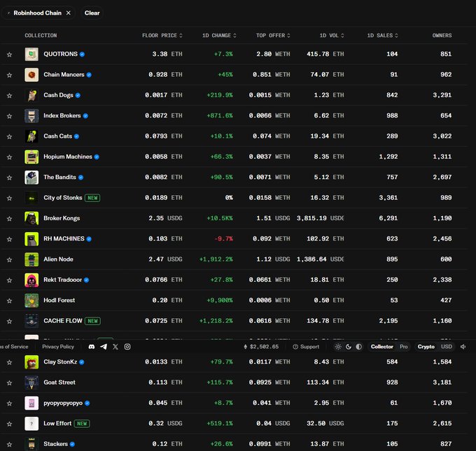Open pyopyopyopyo collection avatar
Screen dimensions: 476x451
click(x=31, y=403)
